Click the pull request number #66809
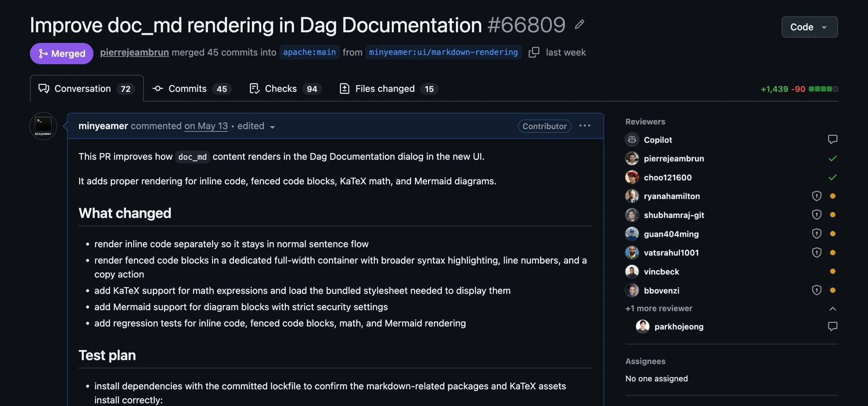 pyautogui.click(x=526, y=25)
